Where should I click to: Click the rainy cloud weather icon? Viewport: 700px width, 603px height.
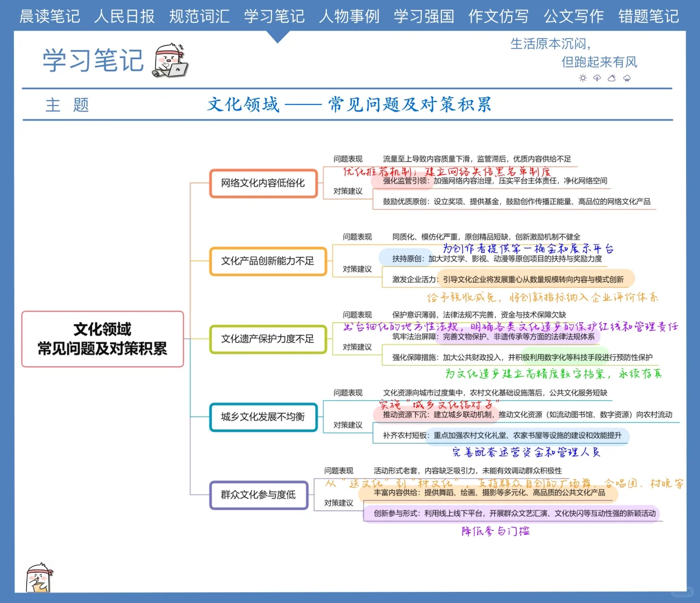pos(627,79)
